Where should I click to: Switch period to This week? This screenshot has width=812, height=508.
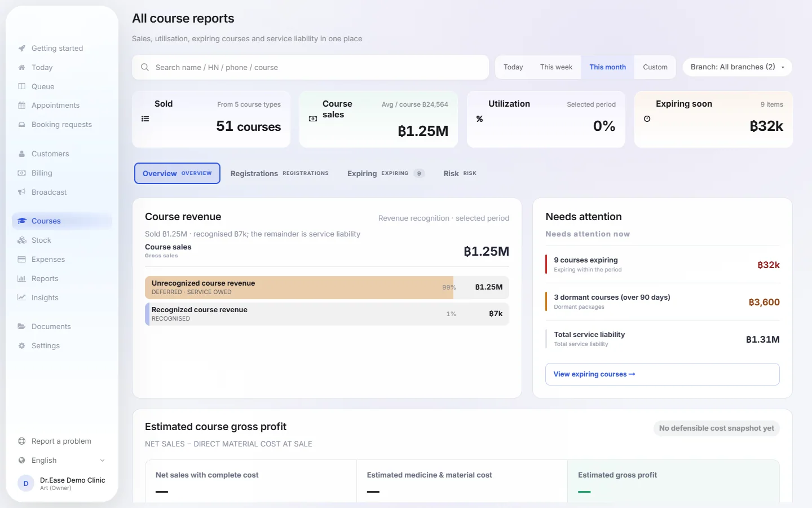(x=556, y=67)
